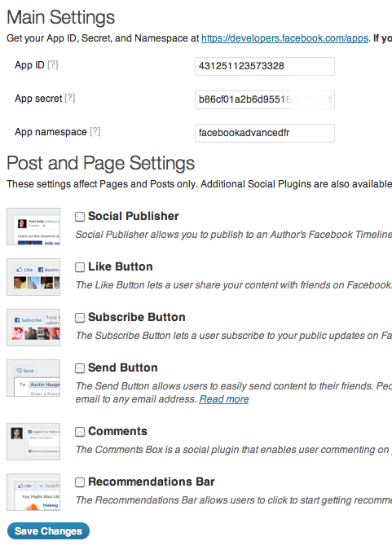Enable the Like Button checkbox
392x550 pixels.
[80, 267]
